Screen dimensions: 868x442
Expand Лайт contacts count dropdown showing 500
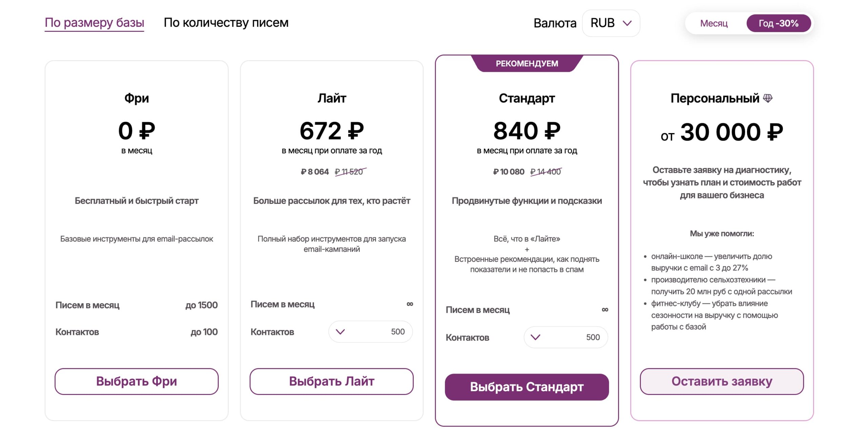click(x=371, y=332)
